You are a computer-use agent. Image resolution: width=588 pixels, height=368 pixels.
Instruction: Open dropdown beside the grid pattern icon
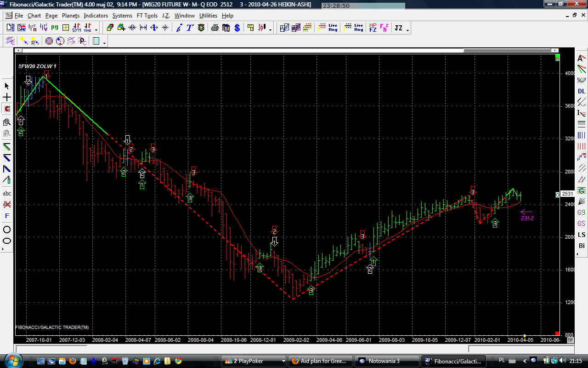tap(105, 43)
